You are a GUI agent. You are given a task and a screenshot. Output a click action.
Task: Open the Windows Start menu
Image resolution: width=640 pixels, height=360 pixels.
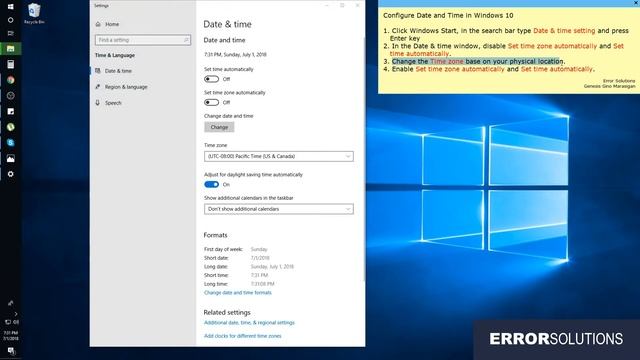[x=11, y=6]
